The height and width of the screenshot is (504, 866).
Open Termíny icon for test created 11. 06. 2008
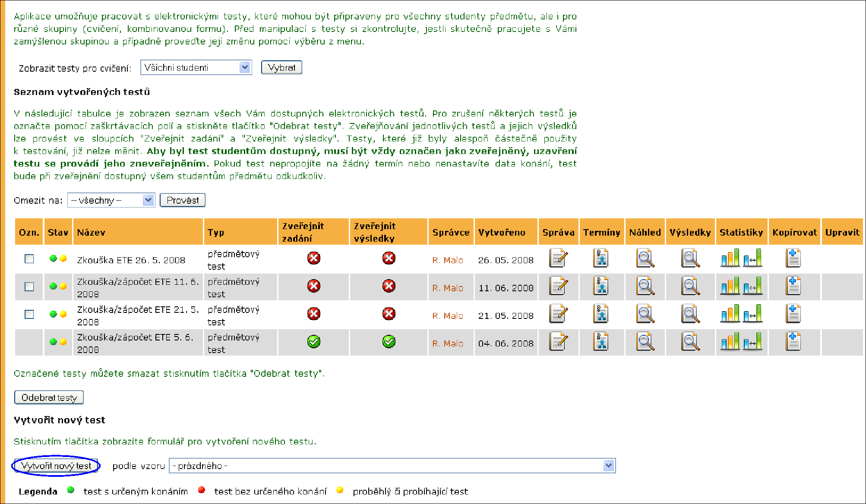[601, 286]
